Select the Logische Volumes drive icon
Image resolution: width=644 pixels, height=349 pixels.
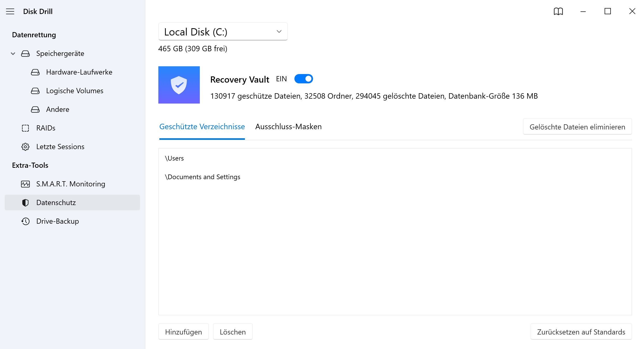click(35, 91)
